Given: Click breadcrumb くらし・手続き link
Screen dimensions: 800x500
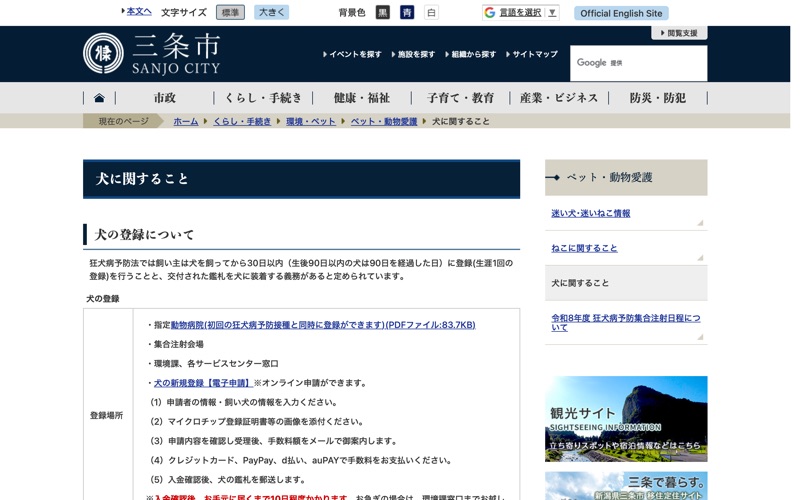Looking at the screenshot, I should [x=242, y=121].
